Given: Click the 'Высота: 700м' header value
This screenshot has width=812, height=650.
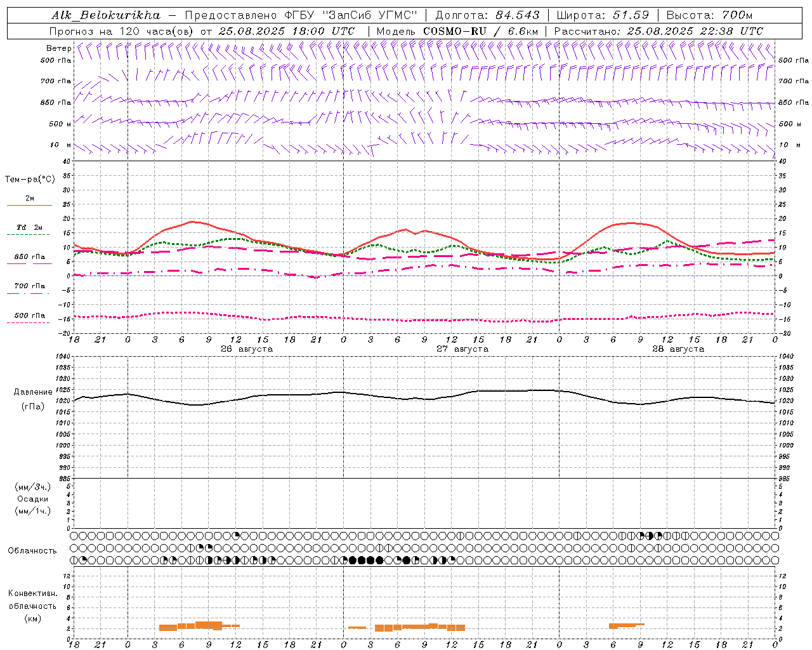Looking at the screenshot, I should (709, 15).
